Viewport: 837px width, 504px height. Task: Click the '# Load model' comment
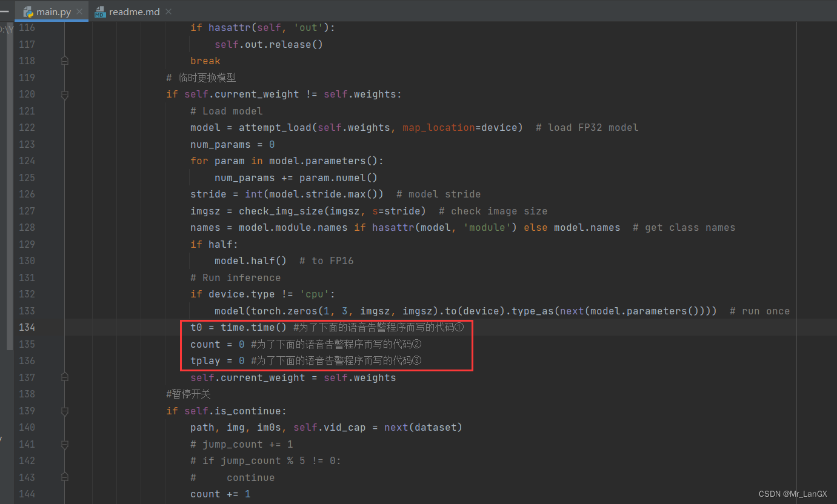(x=227, y=111)
